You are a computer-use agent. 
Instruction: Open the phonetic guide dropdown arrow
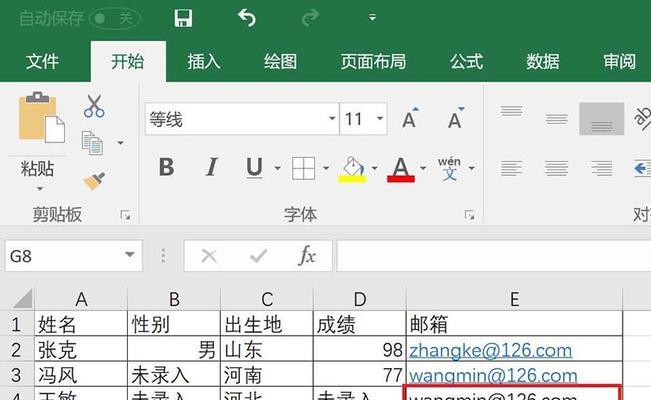pos(472,168)
